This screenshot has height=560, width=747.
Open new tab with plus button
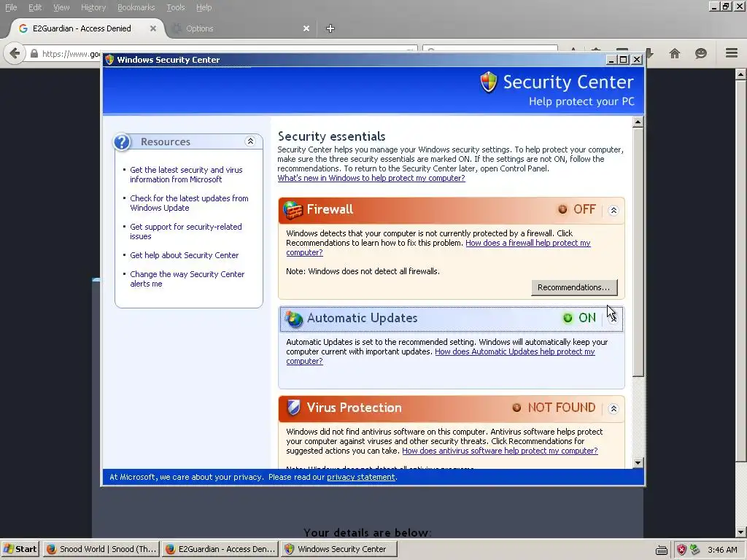pos(330,28)
